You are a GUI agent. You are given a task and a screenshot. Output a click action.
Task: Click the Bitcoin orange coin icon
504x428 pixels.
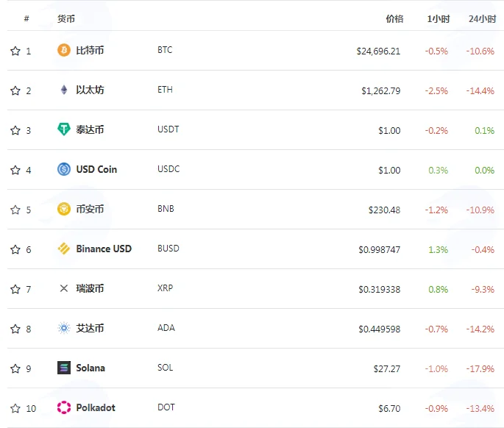tap(64, 50)
